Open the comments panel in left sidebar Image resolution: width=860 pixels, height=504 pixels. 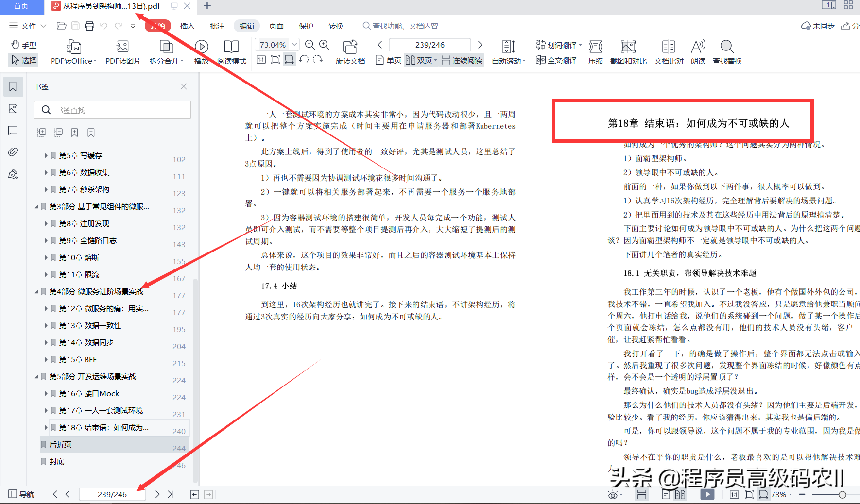(x=13, y=130)
